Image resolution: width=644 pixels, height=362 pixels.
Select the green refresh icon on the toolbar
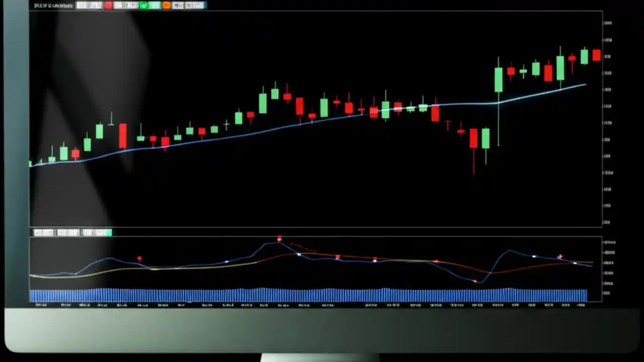(x=143, y=6)
